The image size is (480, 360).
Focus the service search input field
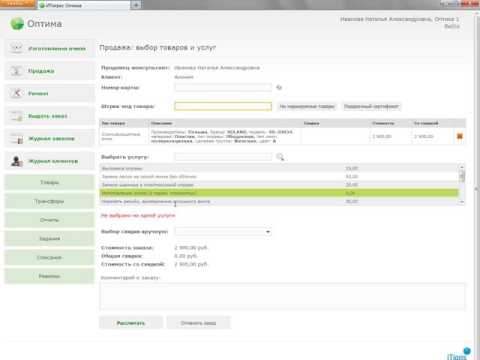click(x=223, y=157)
